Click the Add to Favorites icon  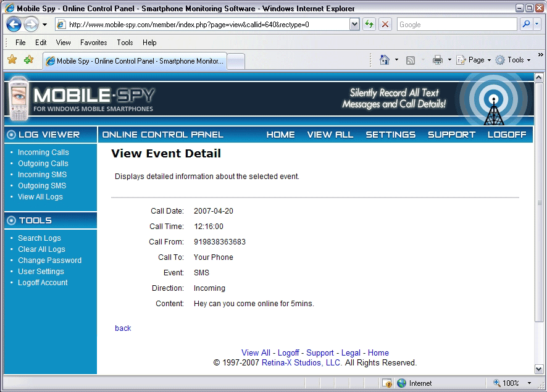pyautogui.click(x=28, y=60)
